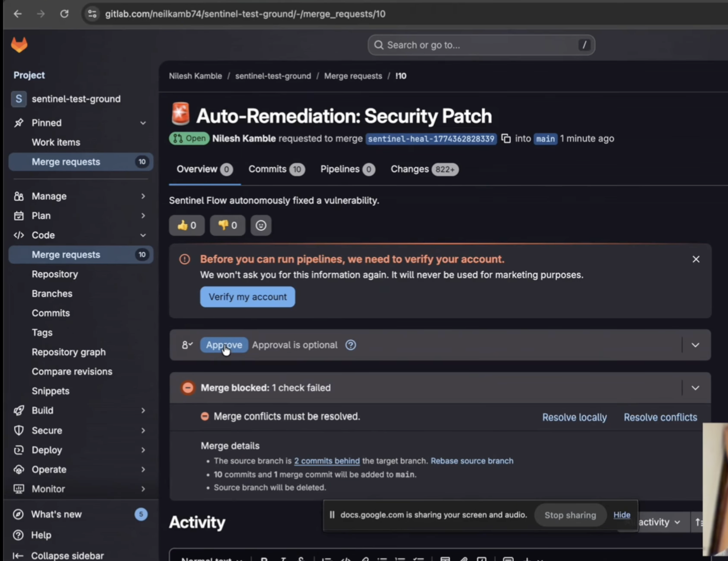Add a thumbs up reaction
728x561 pixels.
187,225
